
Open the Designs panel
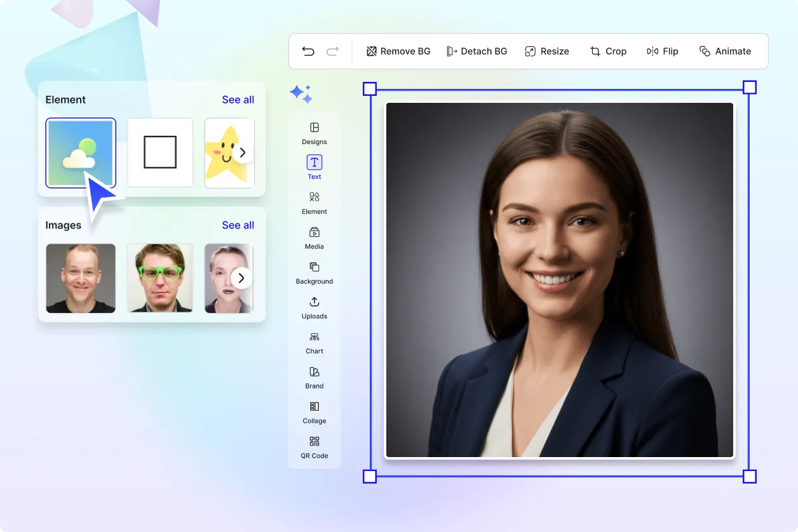(x=314, y=133)
